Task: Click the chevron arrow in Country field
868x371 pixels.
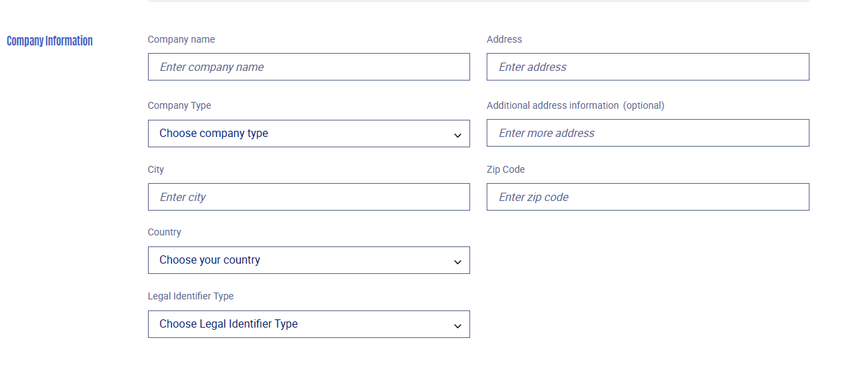Action: point(458,262)
